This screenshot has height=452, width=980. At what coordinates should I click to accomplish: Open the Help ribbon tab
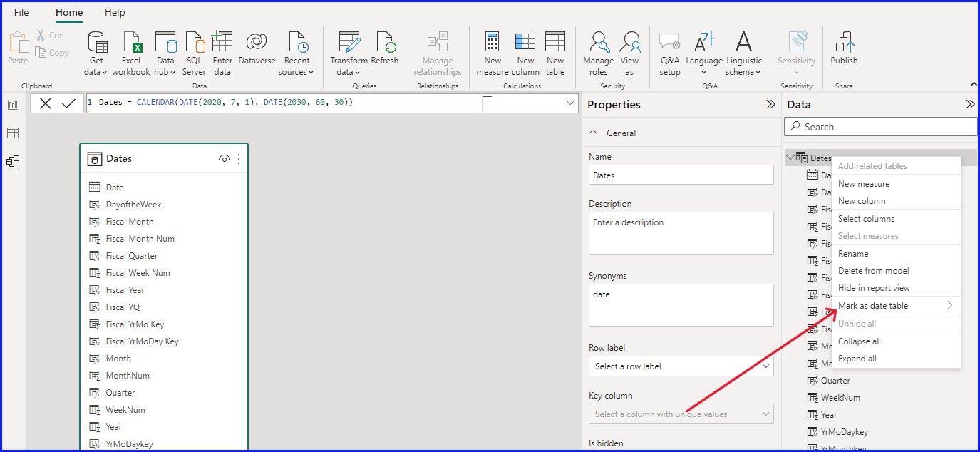115,12
